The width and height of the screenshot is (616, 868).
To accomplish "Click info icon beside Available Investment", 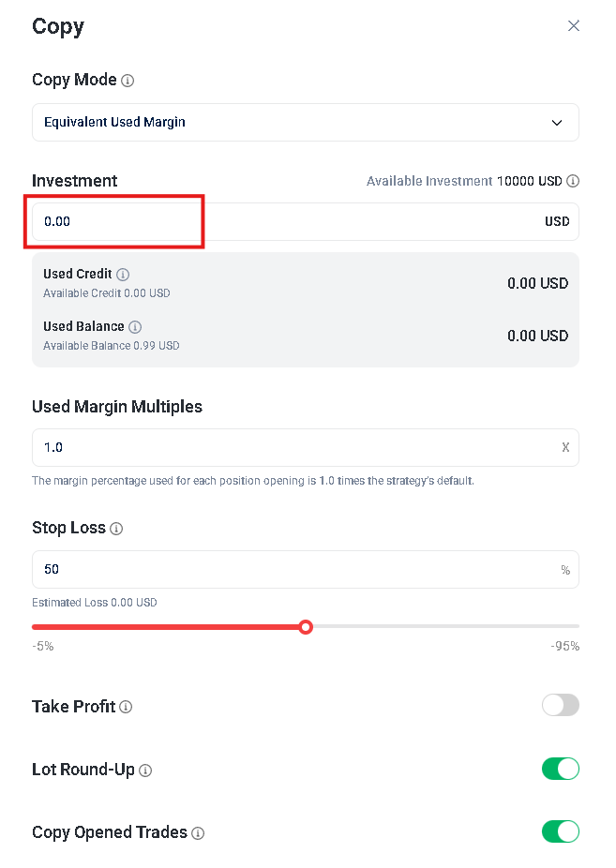I will tap(573, 181).
